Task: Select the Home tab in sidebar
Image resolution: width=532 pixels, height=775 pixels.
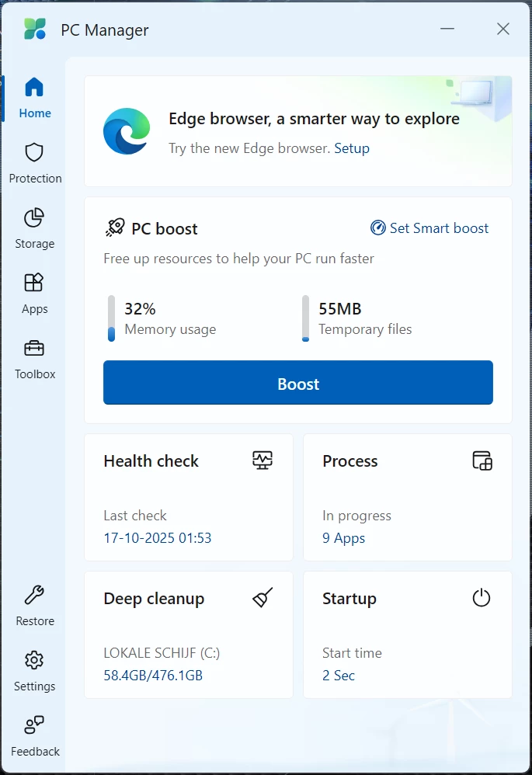Action: tap(35, 97)
